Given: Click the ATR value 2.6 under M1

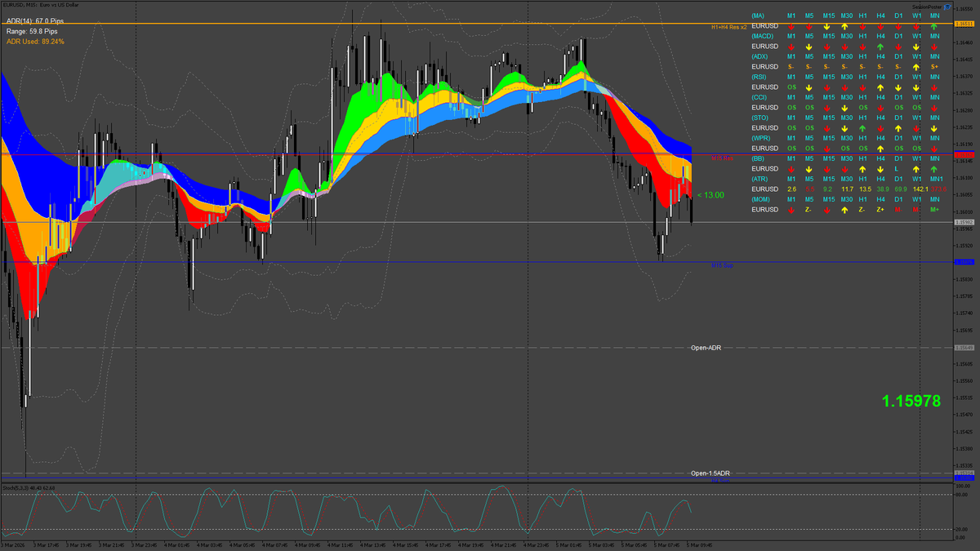Looking at the screenshot, I should point(791,189).
